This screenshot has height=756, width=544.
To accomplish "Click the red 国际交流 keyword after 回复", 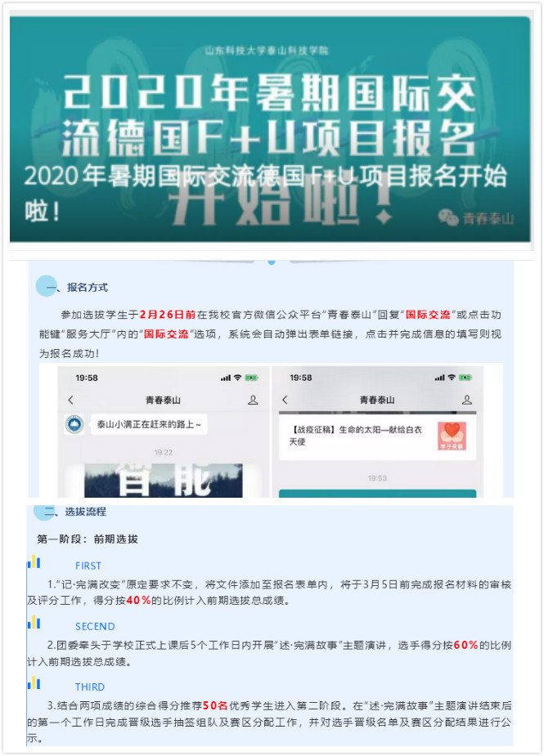I will point(428,315).
